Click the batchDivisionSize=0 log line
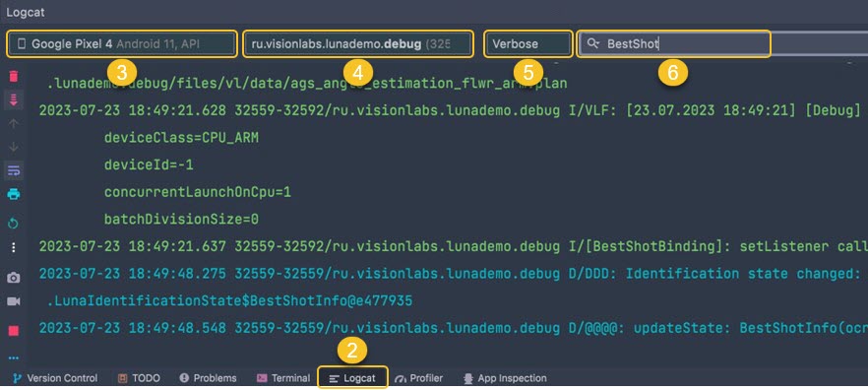 tap(181, 219)
